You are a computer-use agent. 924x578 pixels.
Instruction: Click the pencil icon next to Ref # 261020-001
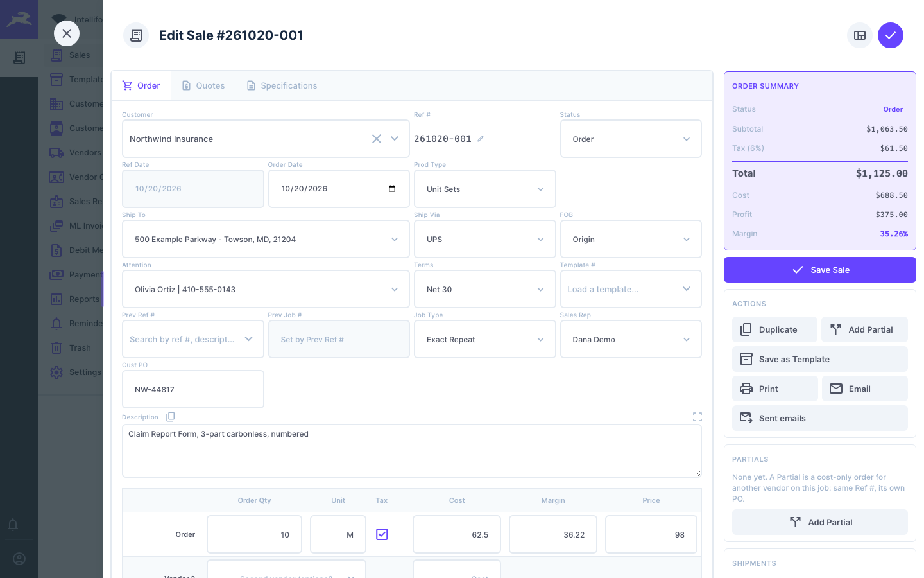pyautogui.click(x=481, y=139)
